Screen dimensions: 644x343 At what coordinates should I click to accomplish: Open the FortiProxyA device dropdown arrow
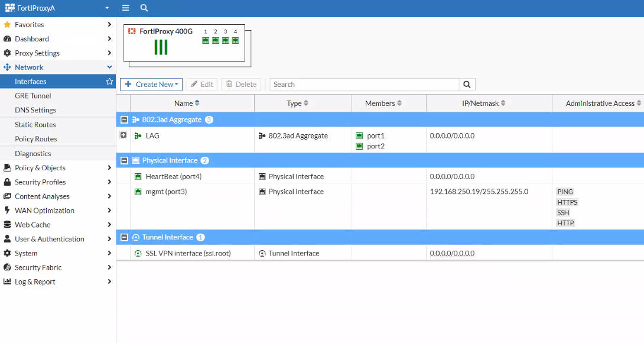(107, 8)
